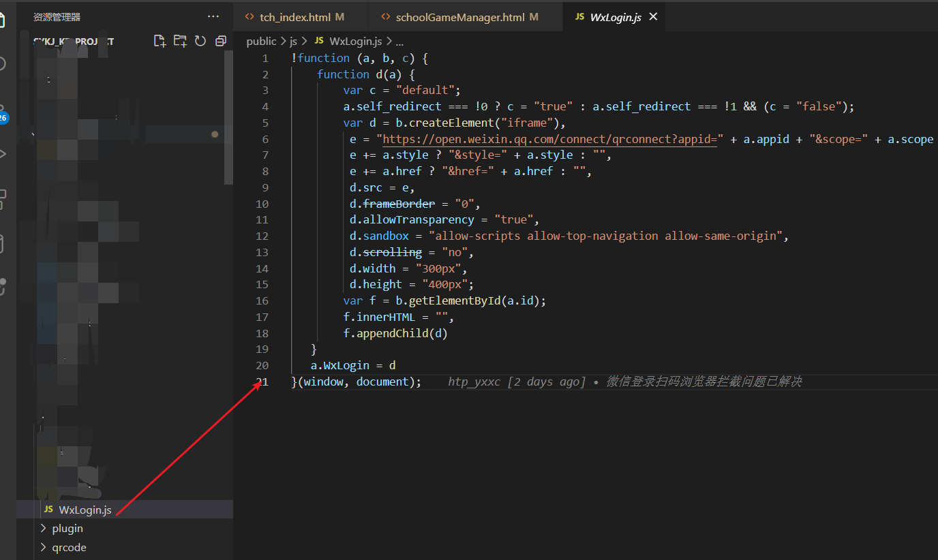The width and height of the screenshot is (938, 560).
Task: Click f.innerHTML on line 17
Action: click(x=379, y=317)
